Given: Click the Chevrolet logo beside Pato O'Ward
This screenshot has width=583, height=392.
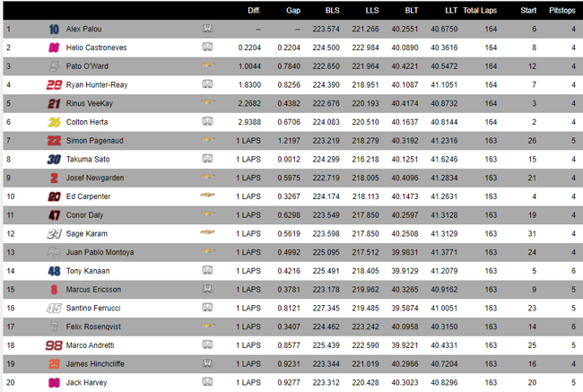Looking at the screenshot, I should (208, 65).
